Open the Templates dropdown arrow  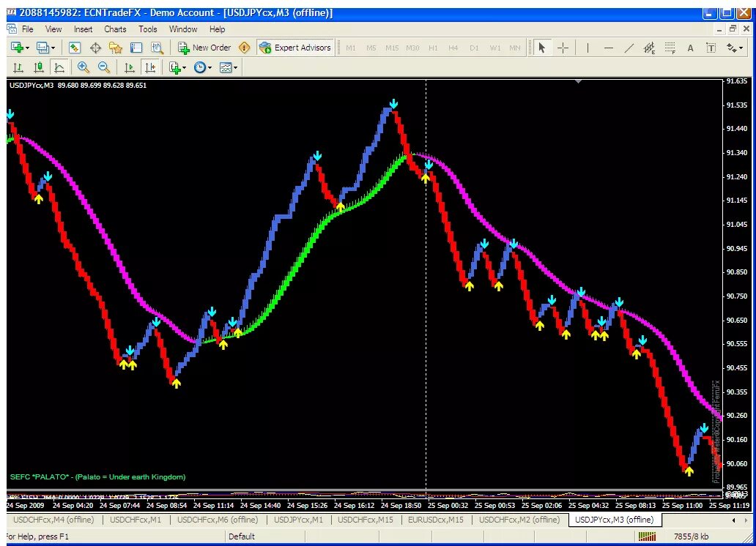236,67
